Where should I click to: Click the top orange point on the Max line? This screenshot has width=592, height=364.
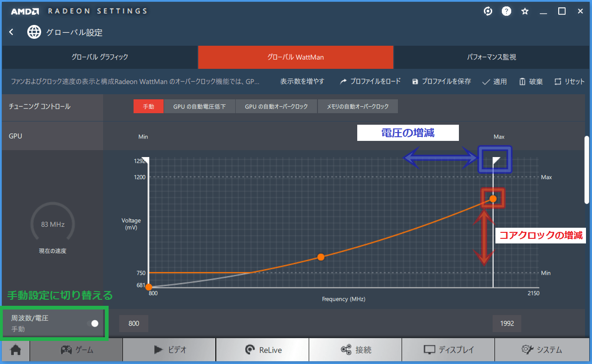(493, 199)
